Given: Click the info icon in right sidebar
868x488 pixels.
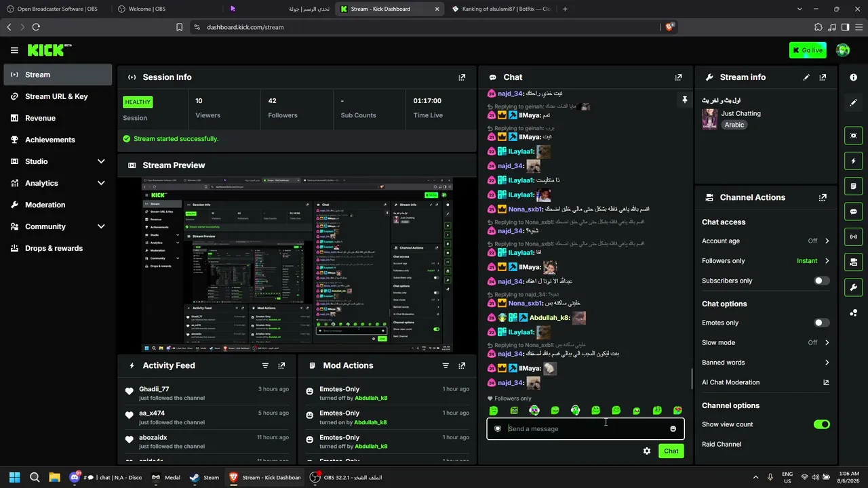Looking at the screenshot, I should tap(853, 77).
